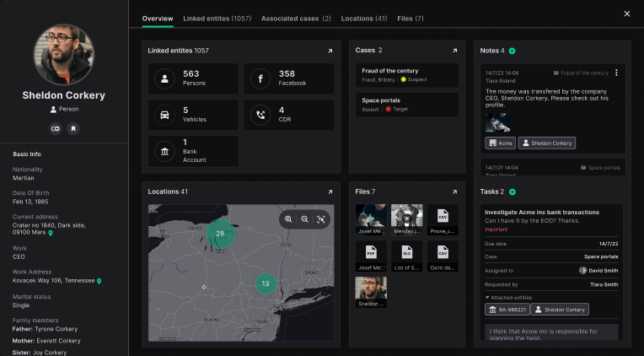This screenshot has height=356, width=644.
Task: Expand the Cases panel arrow
Action: point(454,51)
